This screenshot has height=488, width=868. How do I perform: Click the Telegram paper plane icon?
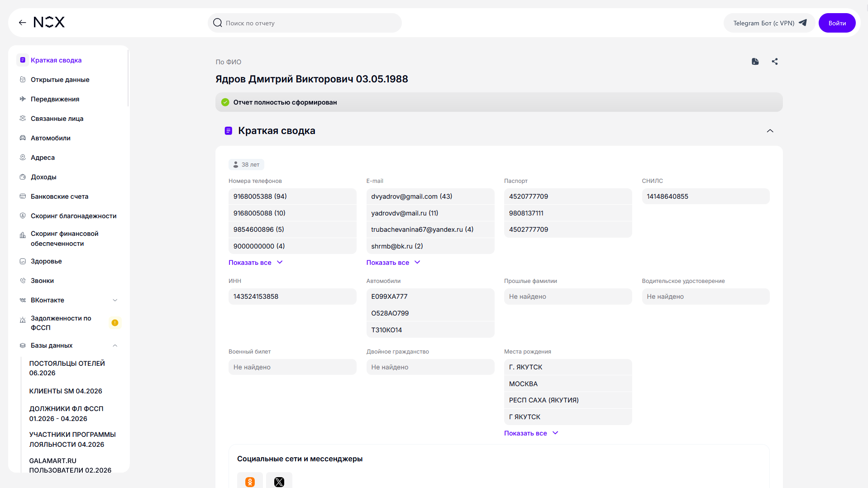pos(803,23)
